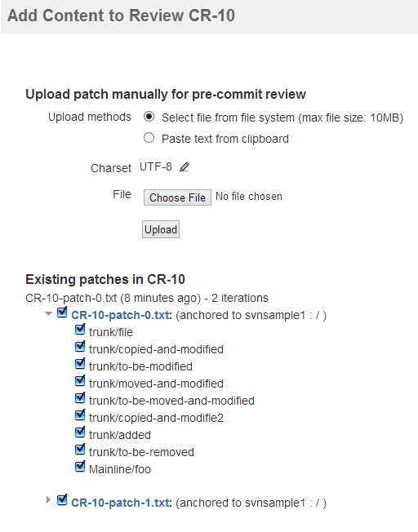Toggle the trunk/added checkbox
Viewport: 418px width, 532px height.
coord(80,432)
